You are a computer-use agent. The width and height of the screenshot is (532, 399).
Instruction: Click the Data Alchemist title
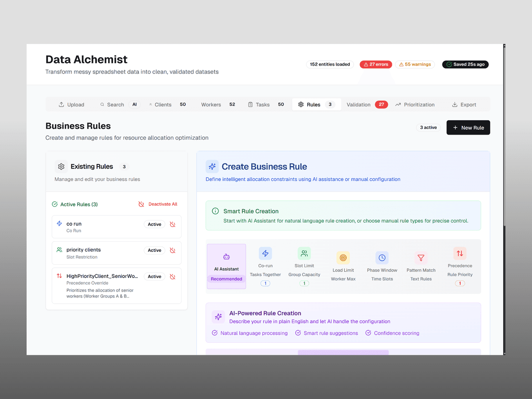pyautogui.click(x=86, y=59)
